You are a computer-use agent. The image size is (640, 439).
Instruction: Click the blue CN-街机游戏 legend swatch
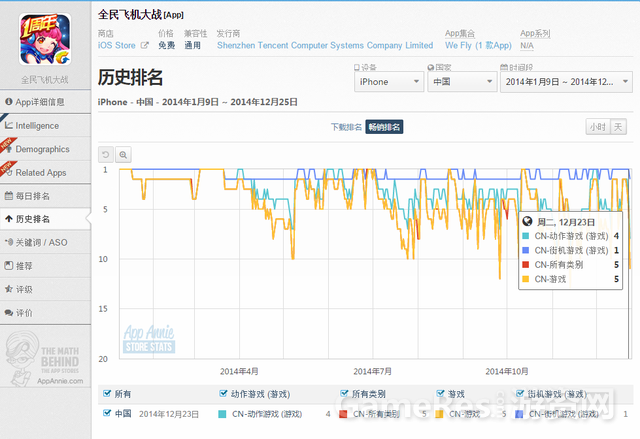pos(519,414)
